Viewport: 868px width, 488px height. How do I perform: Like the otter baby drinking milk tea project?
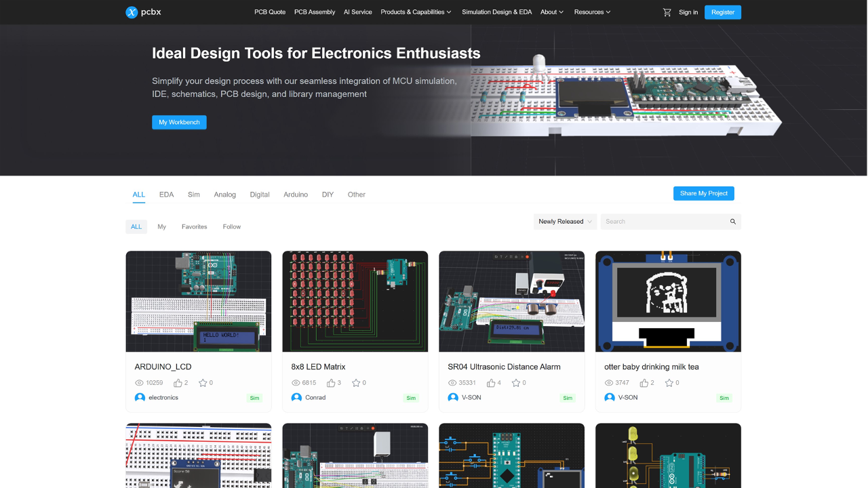click(644, 383)
